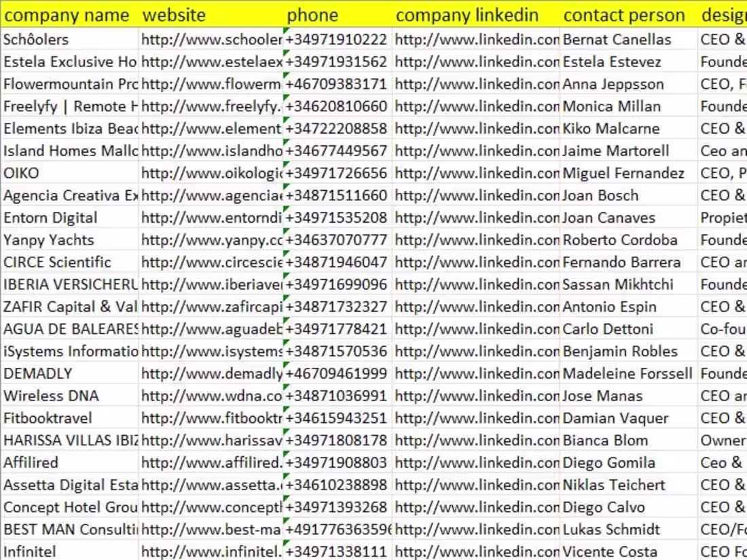Click phone number +34722208858
747x560 pixels.
pos(338,128)
